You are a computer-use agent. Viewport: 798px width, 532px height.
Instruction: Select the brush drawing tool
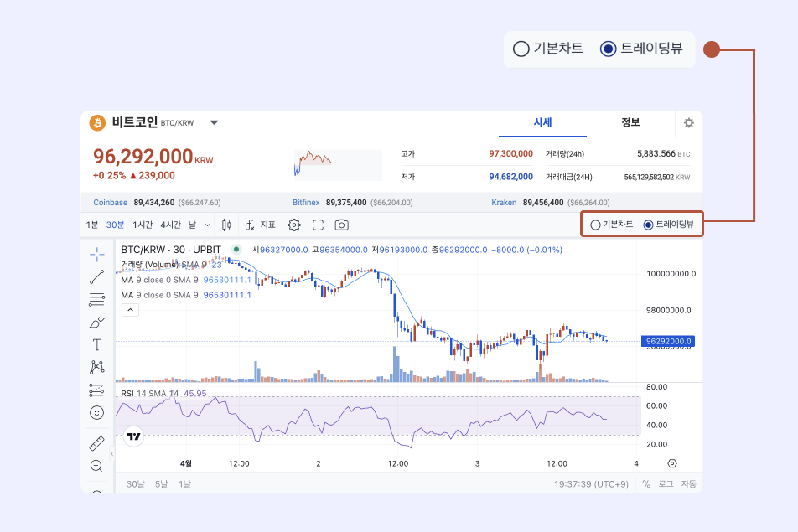[x=96, y=323]
